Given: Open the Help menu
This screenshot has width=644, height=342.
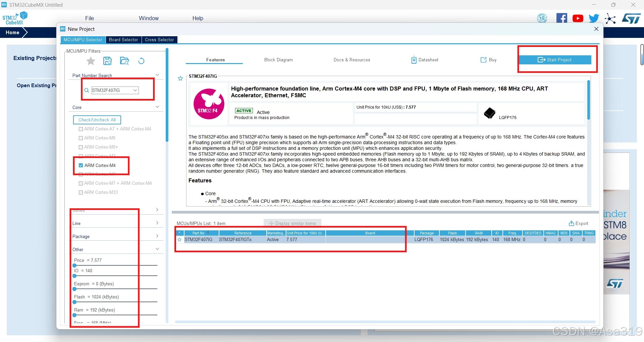Looking at the screenshot, I should tap(198, 18).
